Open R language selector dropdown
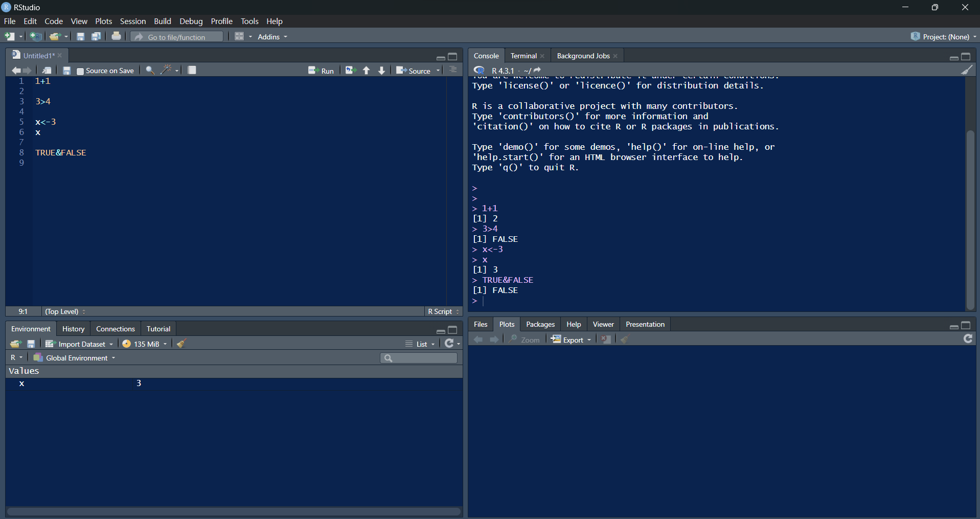This screenshot has height=519, width=980. (x=16, y=357)
